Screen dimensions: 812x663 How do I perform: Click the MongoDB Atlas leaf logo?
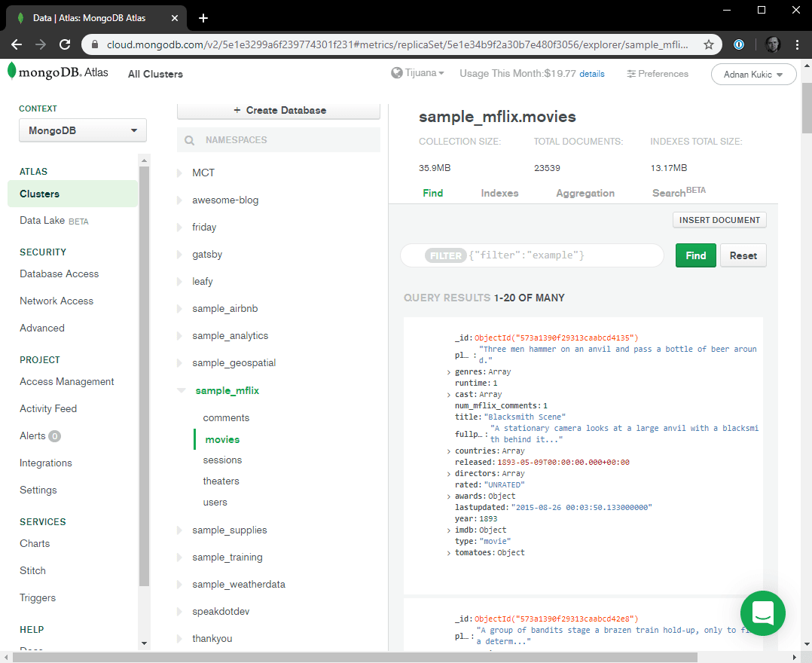(x=12, y=72)
